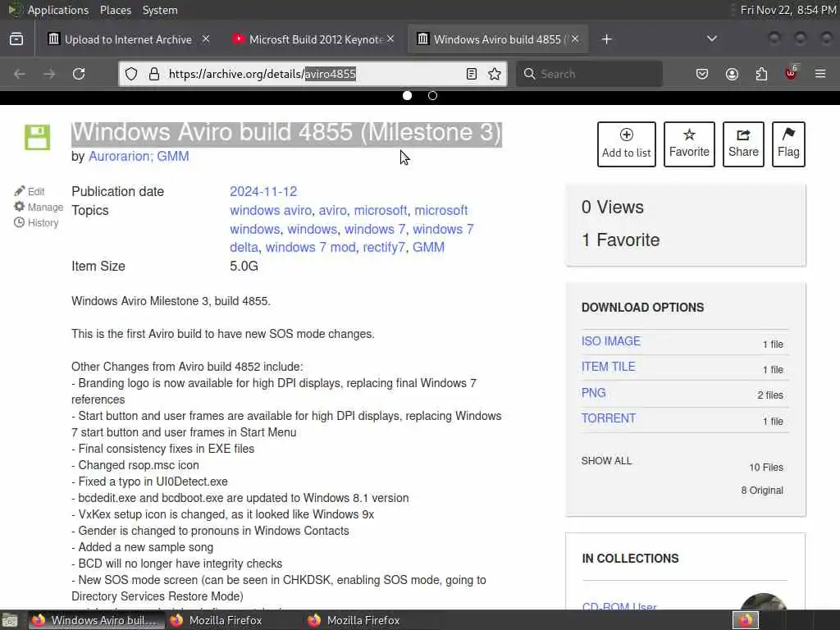The image size is (840, 630).
Task: Click the padlock site info icon
Action: pyautogui.click(x=154, y=74)
